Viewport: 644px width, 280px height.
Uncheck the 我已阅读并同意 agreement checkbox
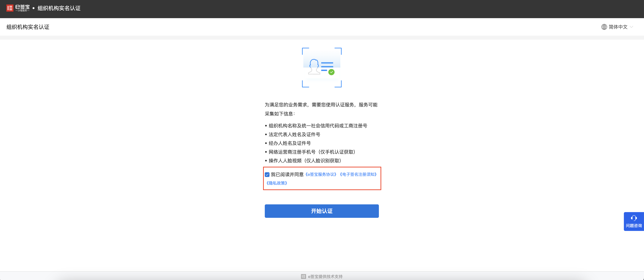(x=267, y=175)
